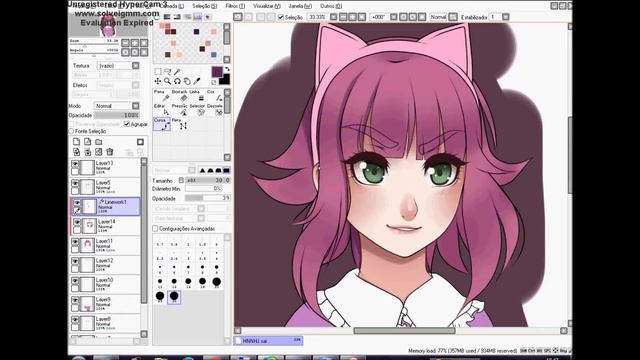640x360 pixels.
Task: Adjust the brush Opacidade slider
Action: click(208, 198)
